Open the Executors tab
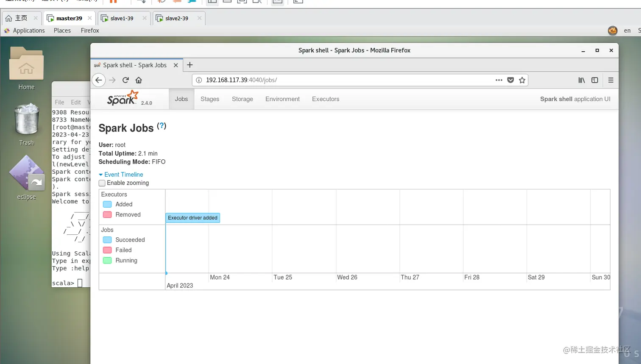 click(x=326, y=99)
